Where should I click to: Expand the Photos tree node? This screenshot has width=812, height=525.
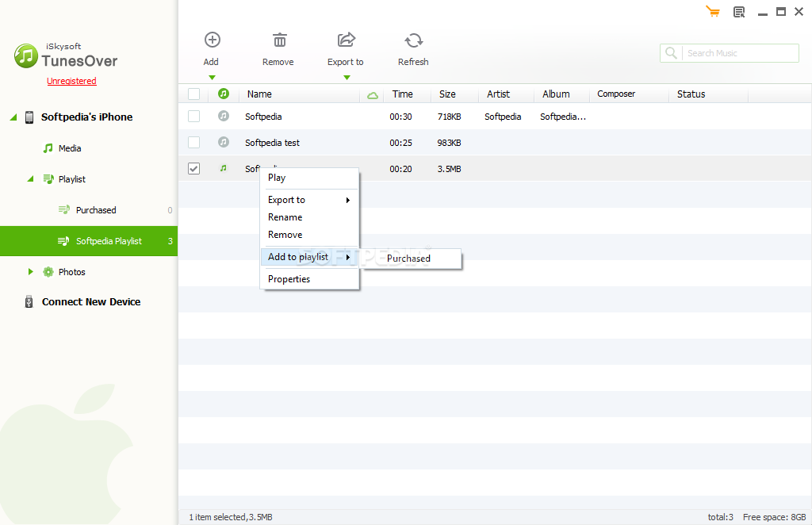pos(31,272)
